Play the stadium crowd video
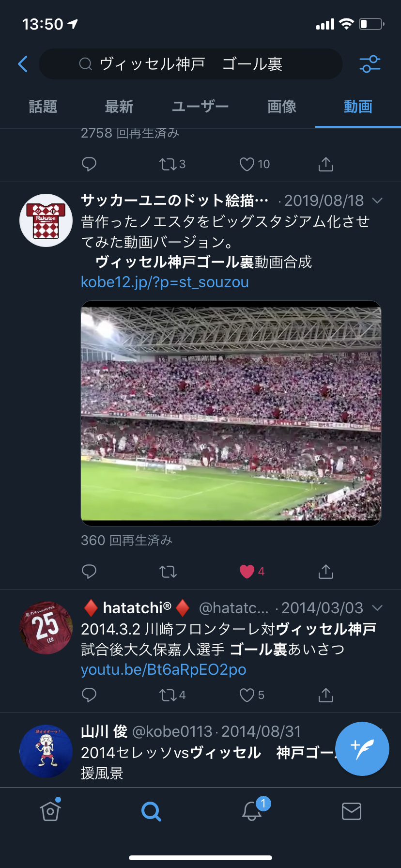This screenshot has height=868, width=401. pyautogui.click(x=231, y=413)
